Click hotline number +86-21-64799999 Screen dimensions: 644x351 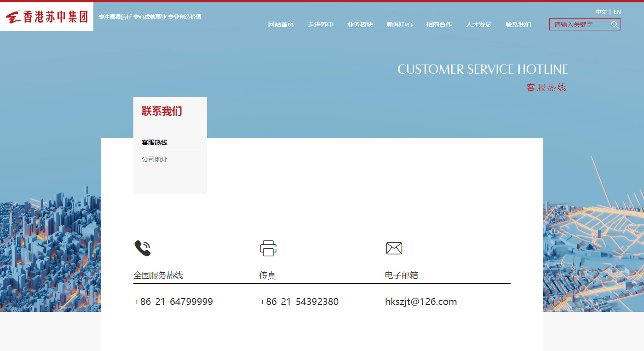point(173,302)
